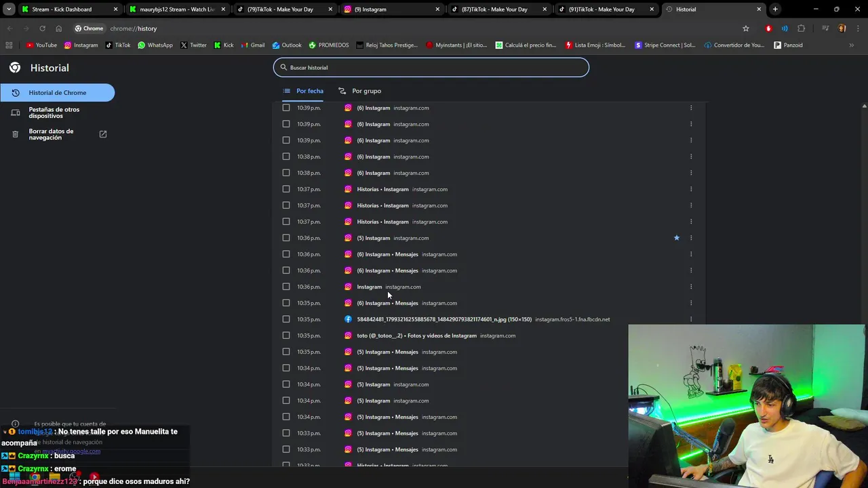Open the apps grid in bookmarks bar
Image resolution: width=868 pixels, height=488 pixels.
[x=9, y=45]
